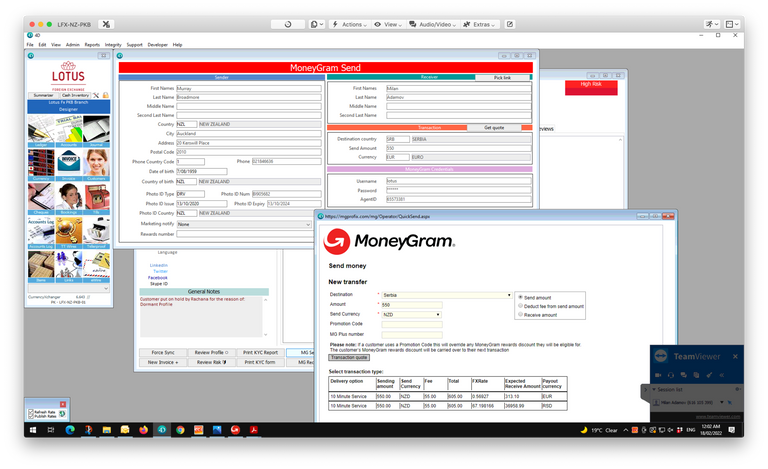Viewport: 768px width, 469px height.
Task: Open the File menu
Action: [30, 45]
